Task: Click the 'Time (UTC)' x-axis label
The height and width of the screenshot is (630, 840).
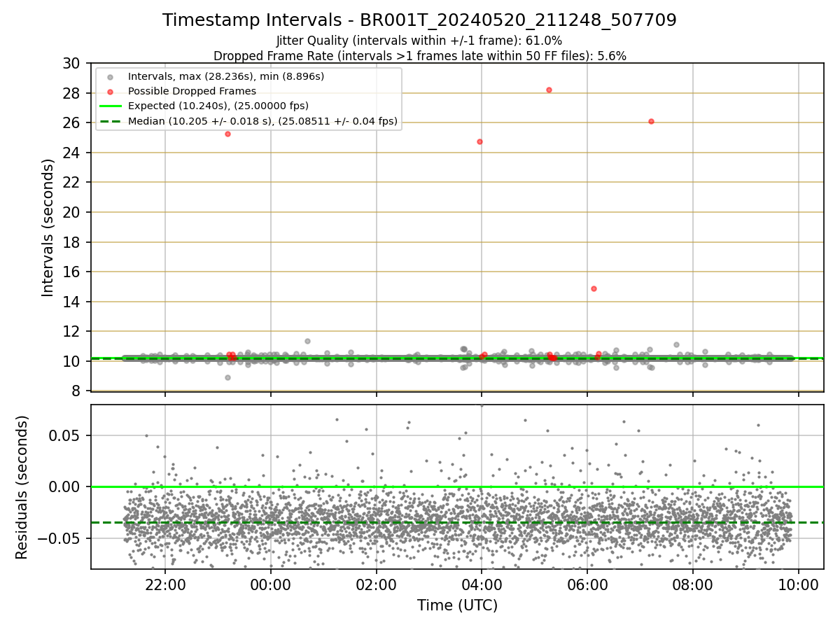Action: pos(457,605)
